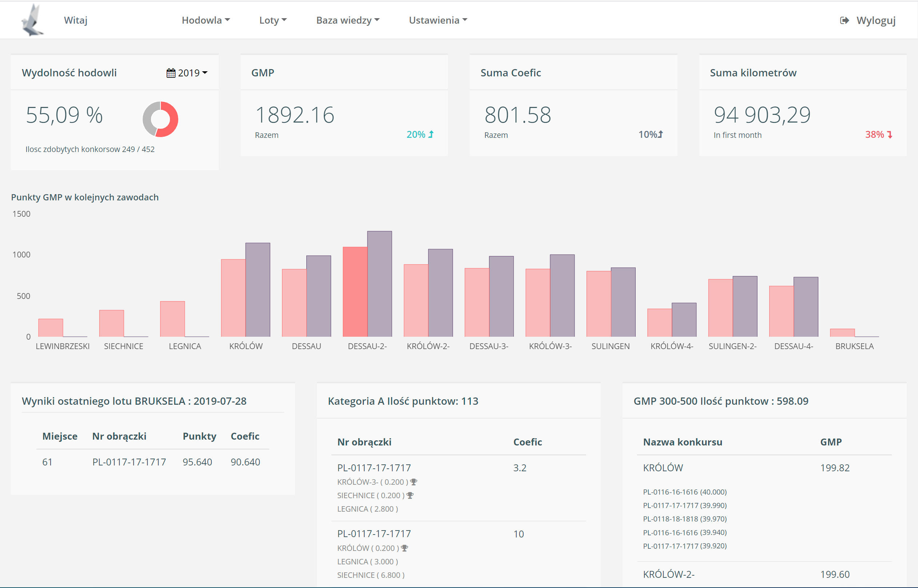Click the pigeon logo in the navbar

click(33, 20)
